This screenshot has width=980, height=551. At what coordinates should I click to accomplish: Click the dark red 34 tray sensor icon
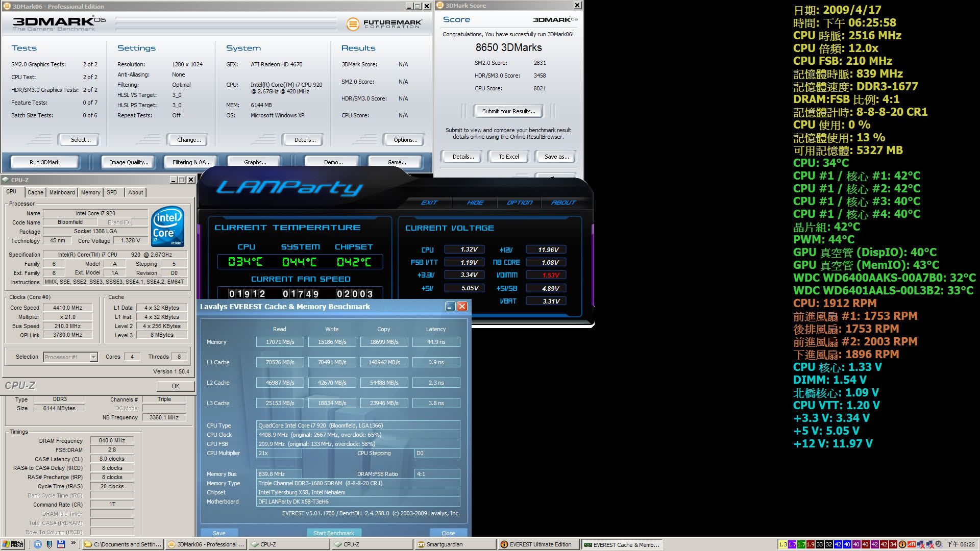click(x=893, y=544)
